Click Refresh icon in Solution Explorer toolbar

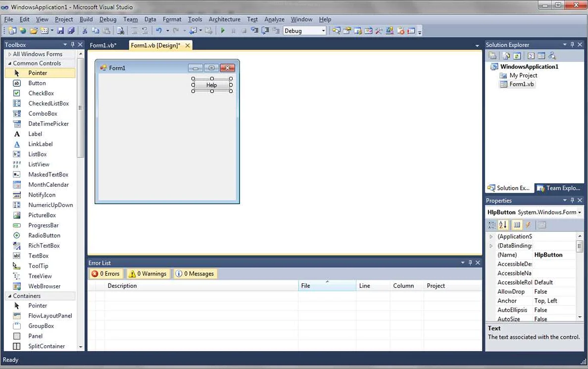[x=517, y=56]
